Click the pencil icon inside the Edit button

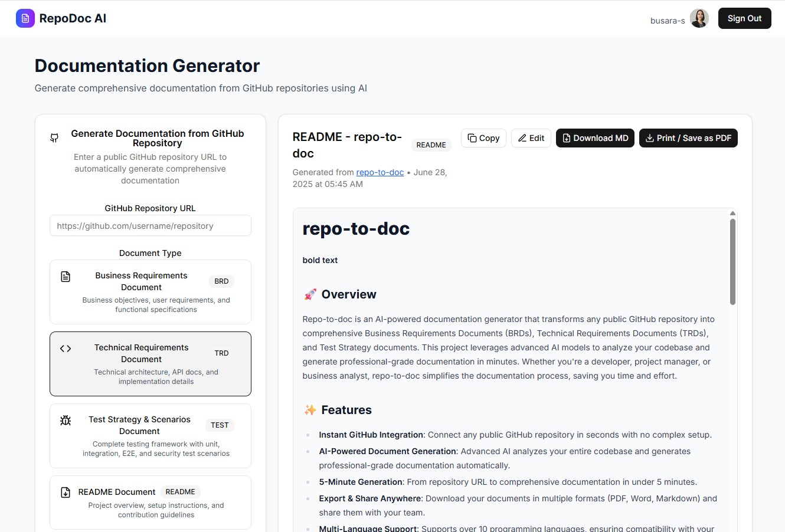point(522,137)
